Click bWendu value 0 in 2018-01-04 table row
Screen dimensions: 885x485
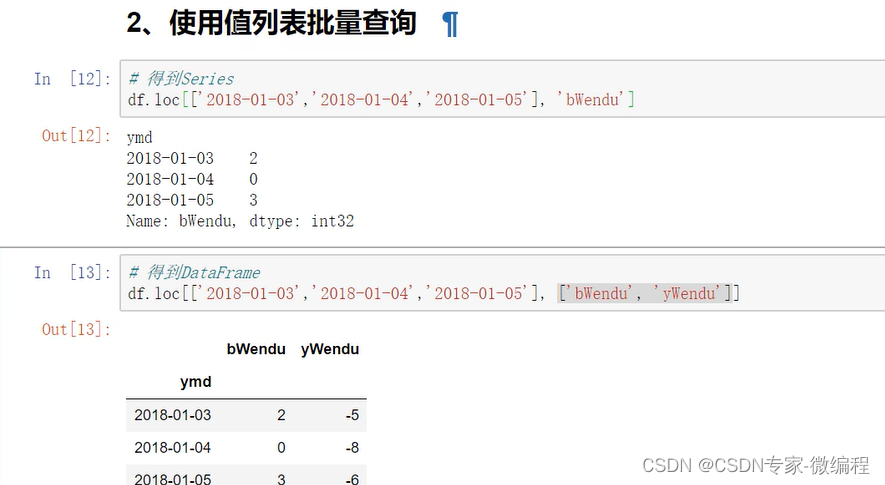281,448
